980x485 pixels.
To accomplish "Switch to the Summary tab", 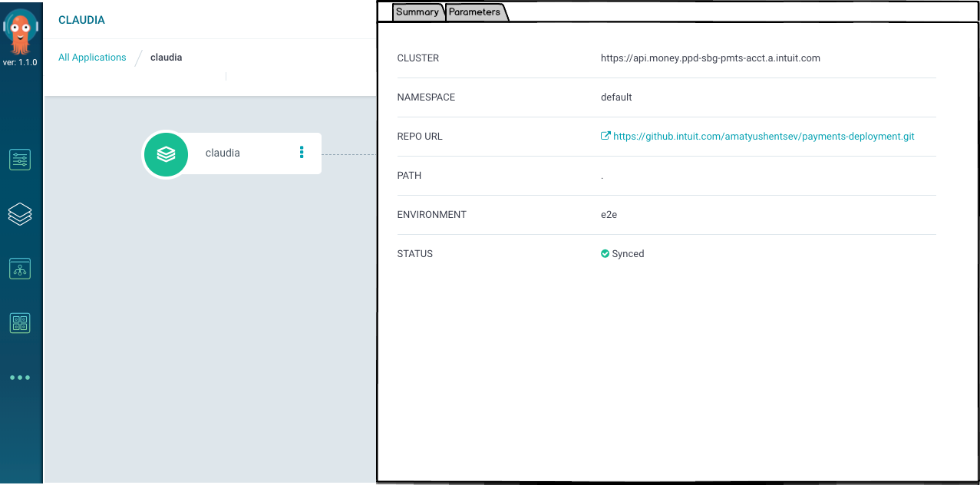I will (x=417, y=12).
